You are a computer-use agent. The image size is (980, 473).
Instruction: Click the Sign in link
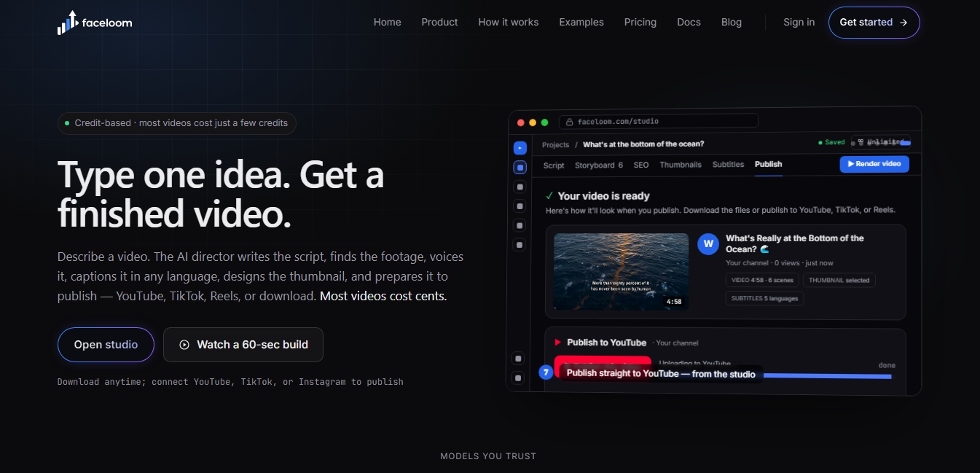[799, 22]
